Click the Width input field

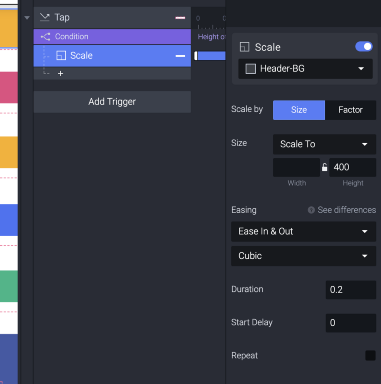296,167
